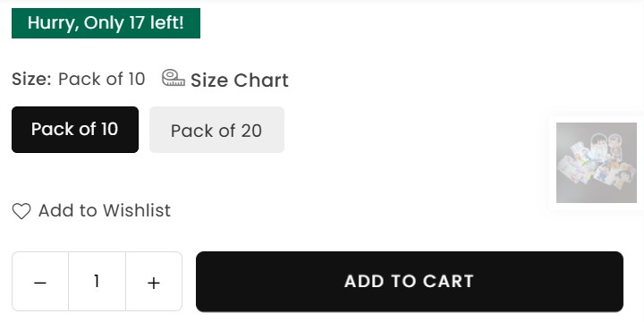Decrease quantity with the minus button
Viewport: 644px width, 322px height.
tap(40, 282)
